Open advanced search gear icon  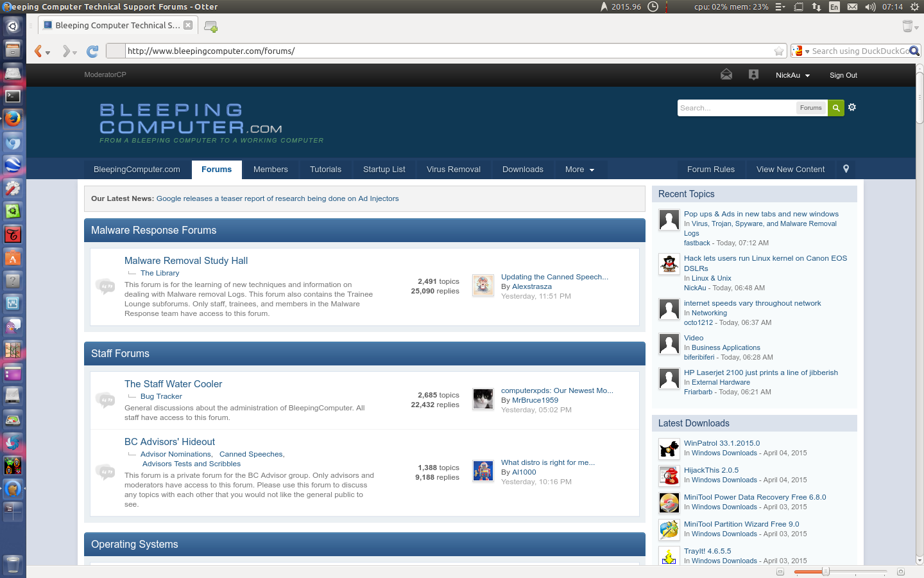(852, 107)
